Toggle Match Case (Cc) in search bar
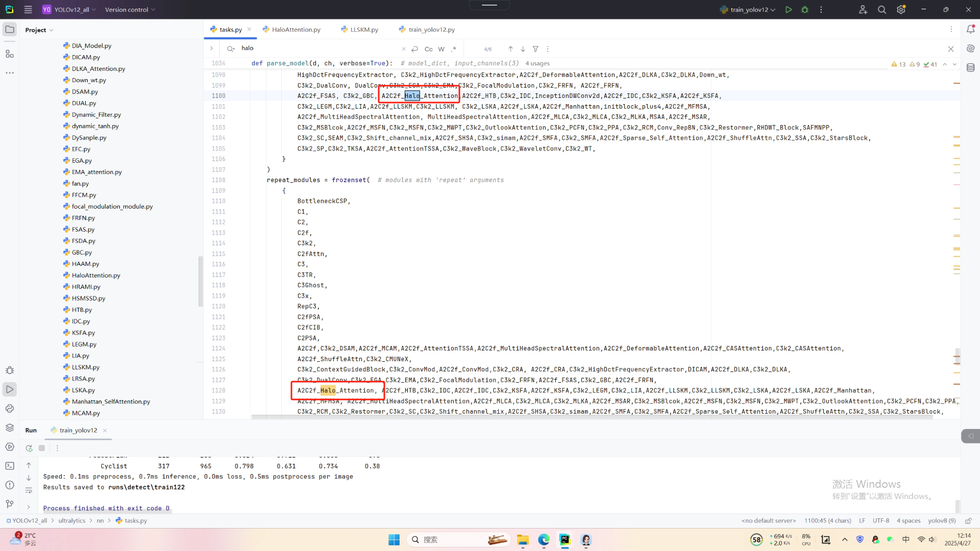This screenshot has height=551, width=980. point(428,49)
